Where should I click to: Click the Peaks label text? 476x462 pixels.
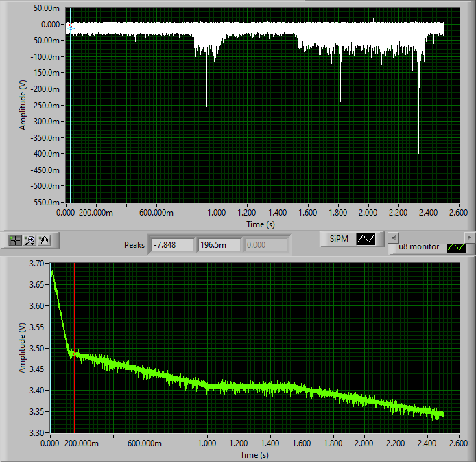point(134,245)
